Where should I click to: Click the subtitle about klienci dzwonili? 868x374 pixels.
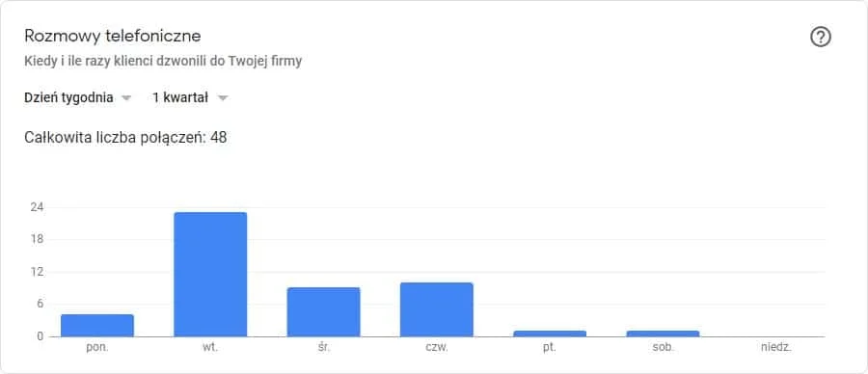(x=163, y=61)
